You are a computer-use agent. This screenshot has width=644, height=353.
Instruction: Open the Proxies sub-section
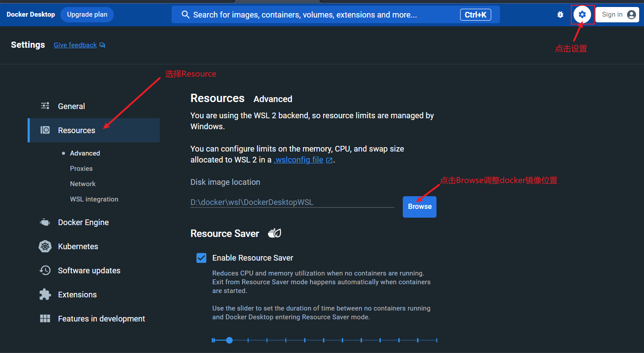click(x=81, y=169)
